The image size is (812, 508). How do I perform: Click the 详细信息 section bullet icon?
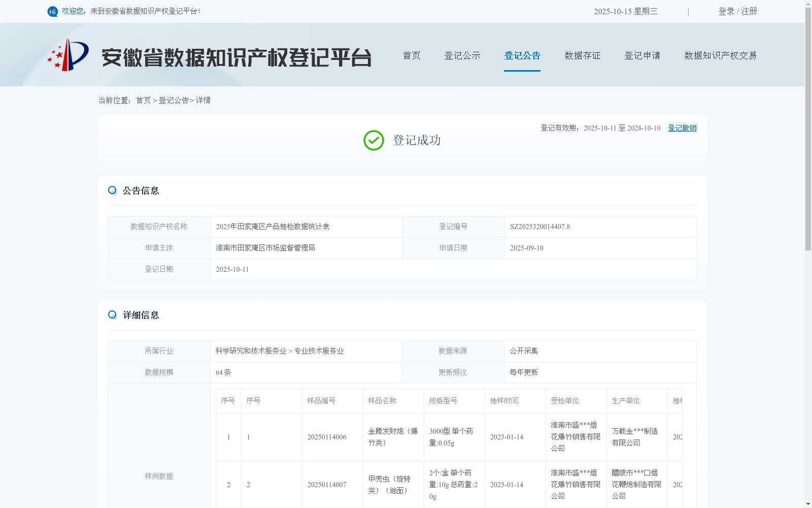113,315
